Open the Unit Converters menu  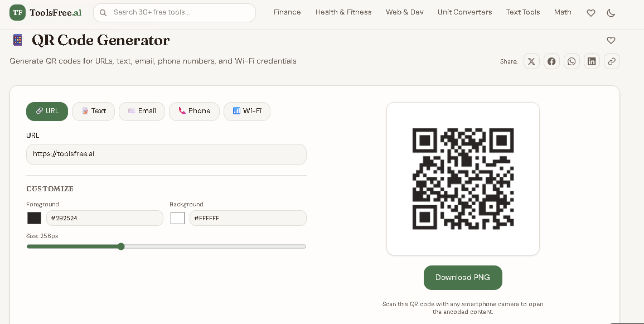(464, 12)
